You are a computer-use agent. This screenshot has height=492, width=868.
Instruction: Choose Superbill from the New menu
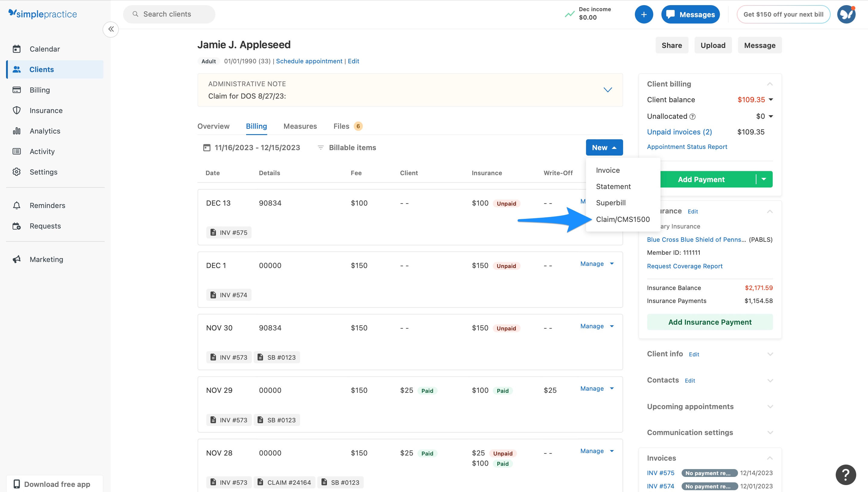[623, 203]
